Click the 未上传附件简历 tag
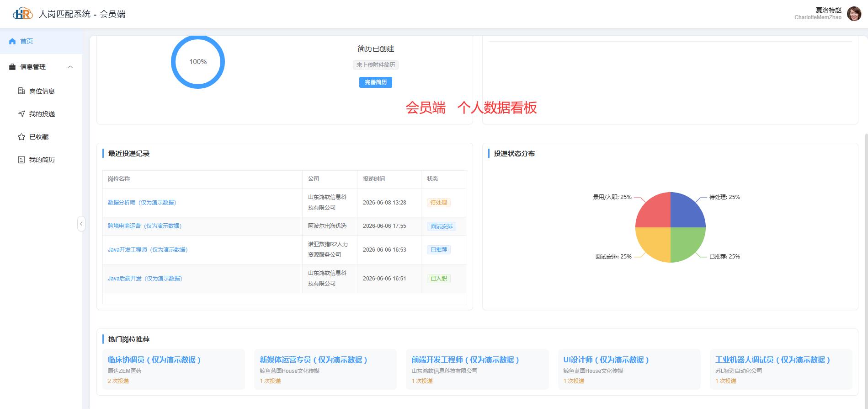 (376, 65)
